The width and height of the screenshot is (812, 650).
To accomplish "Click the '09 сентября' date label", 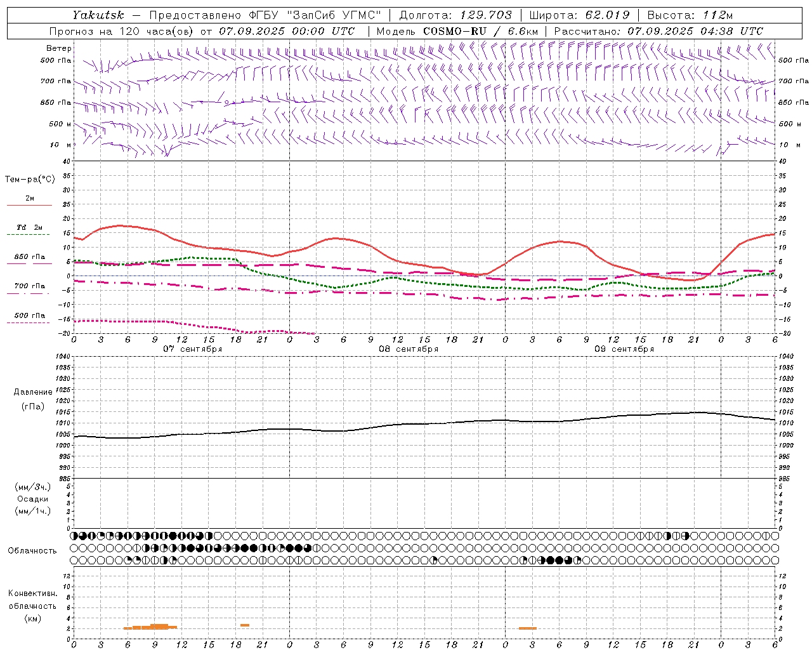I will 624,349.
